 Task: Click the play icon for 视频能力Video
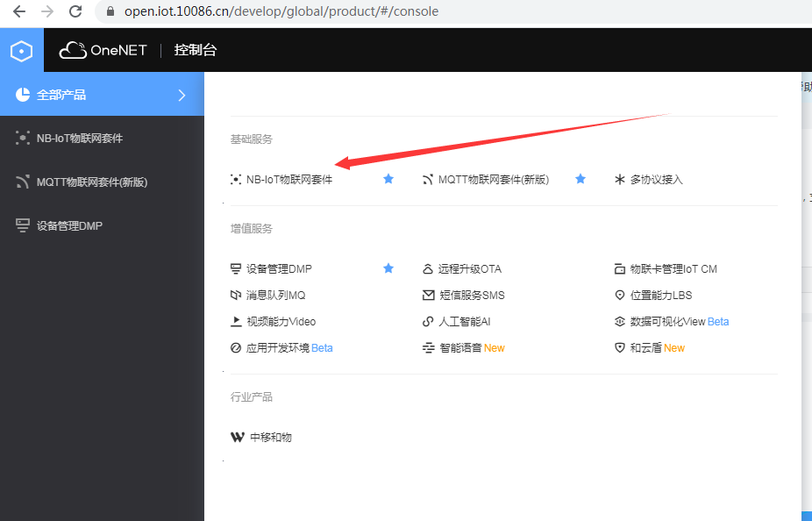(236, 322)
